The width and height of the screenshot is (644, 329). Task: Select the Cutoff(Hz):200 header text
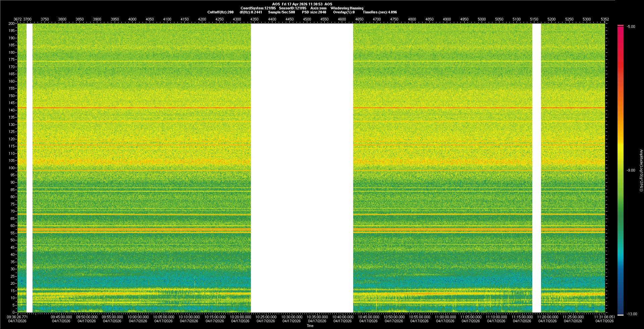220,12
